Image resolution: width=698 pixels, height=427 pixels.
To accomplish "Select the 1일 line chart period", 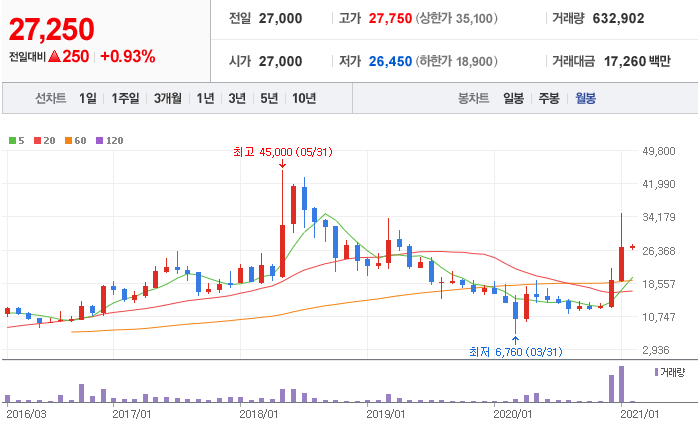I will 88,98.
